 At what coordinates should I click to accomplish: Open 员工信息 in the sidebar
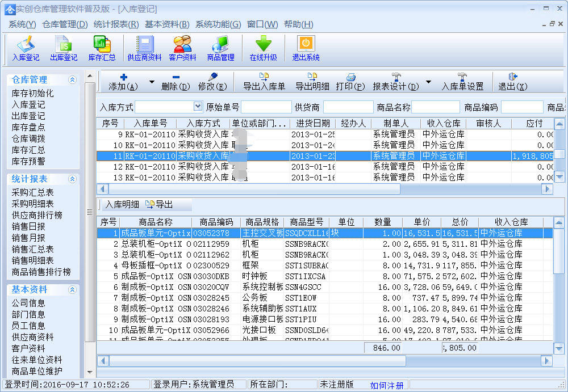click(x=28, y=326)
